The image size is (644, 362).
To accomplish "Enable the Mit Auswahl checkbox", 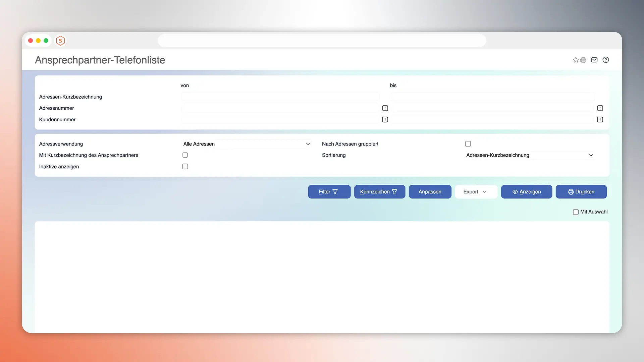I will click(576, 212).
